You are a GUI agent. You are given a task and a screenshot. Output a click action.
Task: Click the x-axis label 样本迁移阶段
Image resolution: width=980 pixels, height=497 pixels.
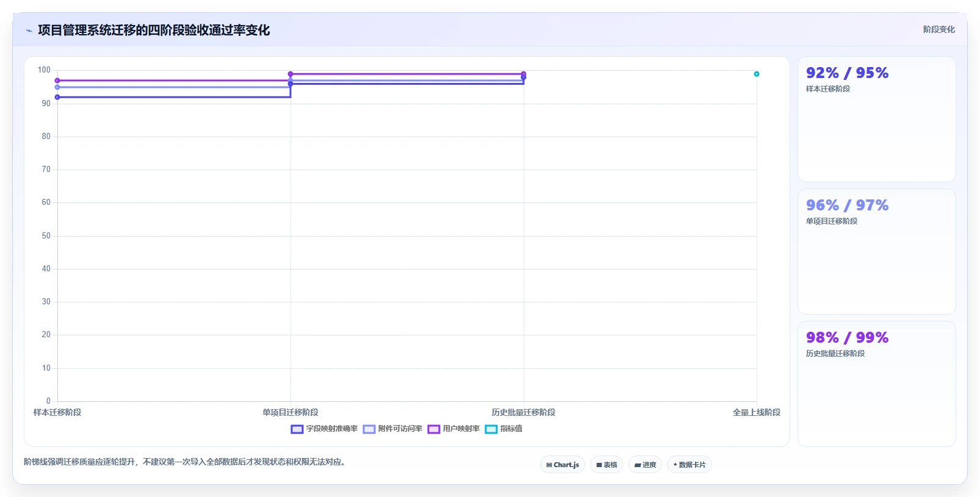click(x=57, y=412)
